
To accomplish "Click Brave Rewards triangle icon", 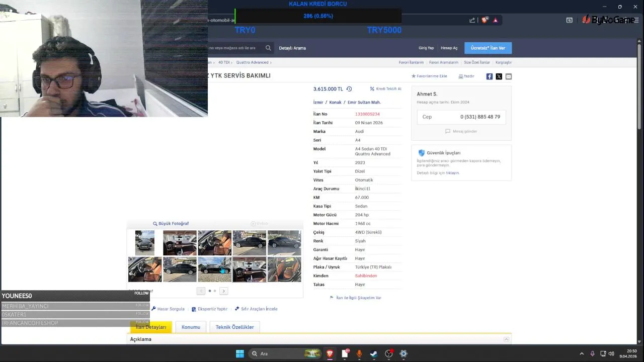I will click(x=496, y=20).
